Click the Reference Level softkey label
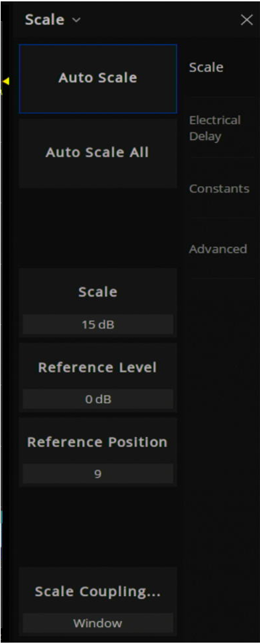260x644 pixels. (97, 367)
